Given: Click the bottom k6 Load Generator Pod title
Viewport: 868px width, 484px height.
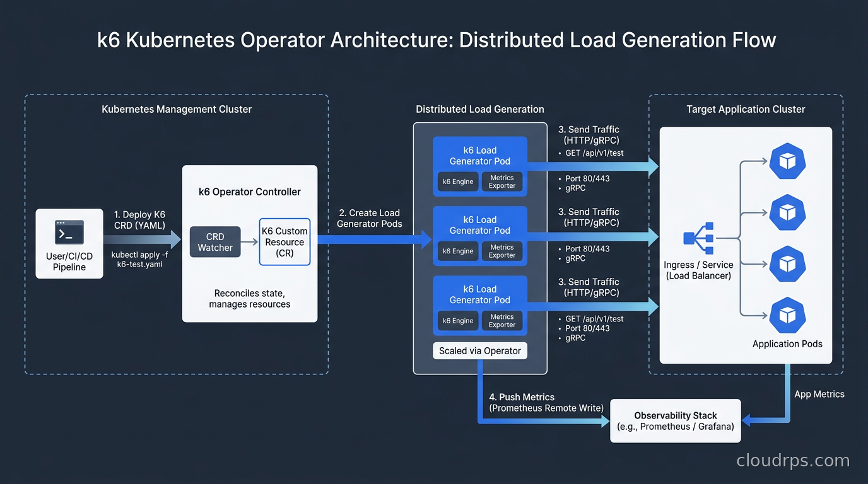Looking at the screenshot, I should pyautogui.click(x=480, y=294).
